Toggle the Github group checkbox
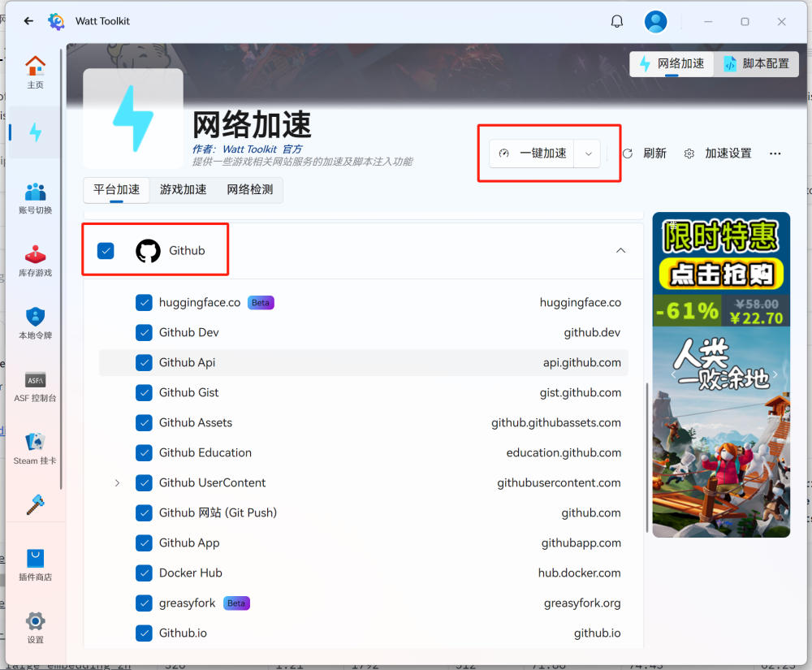Image resolution: width=812 pixels, height=670 pixels. coord(106,251)
